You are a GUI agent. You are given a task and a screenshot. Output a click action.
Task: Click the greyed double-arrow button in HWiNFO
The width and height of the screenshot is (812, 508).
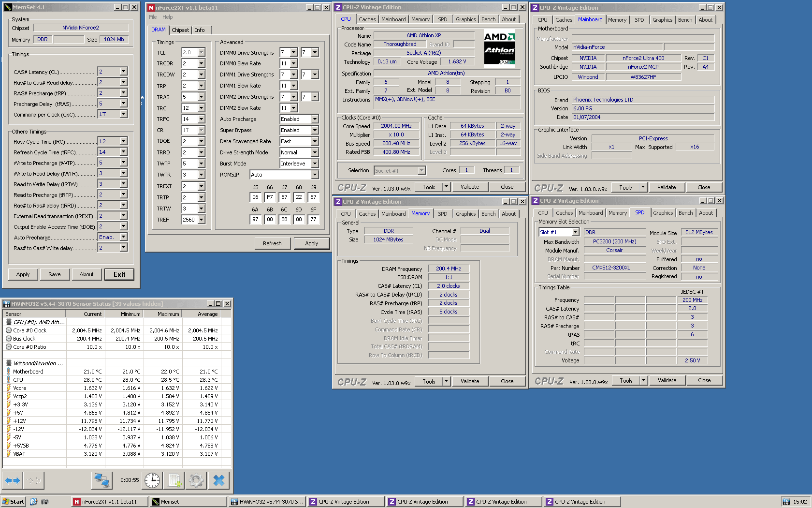pyautogui.click(x=34, y=480)
